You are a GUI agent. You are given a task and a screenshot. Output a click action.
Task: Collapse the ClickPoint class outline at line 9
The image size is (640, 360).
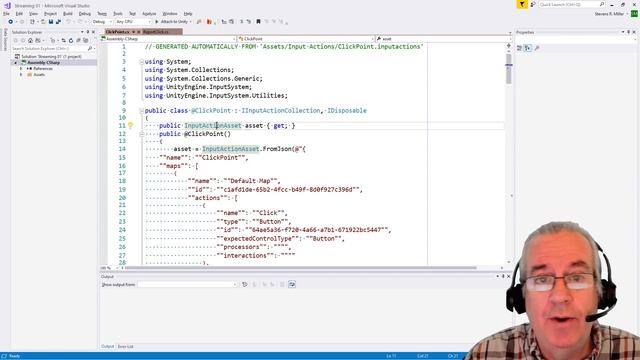coord(141,111)
